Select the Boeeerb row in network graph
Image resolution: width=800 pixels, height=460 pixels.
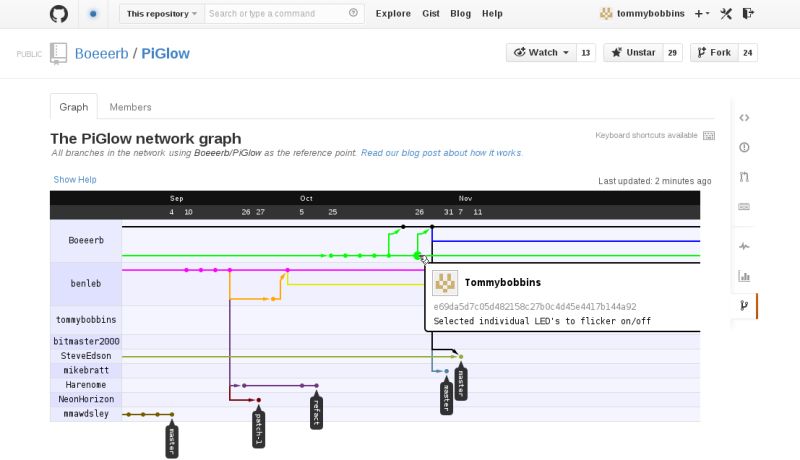(x=86, y=240)
